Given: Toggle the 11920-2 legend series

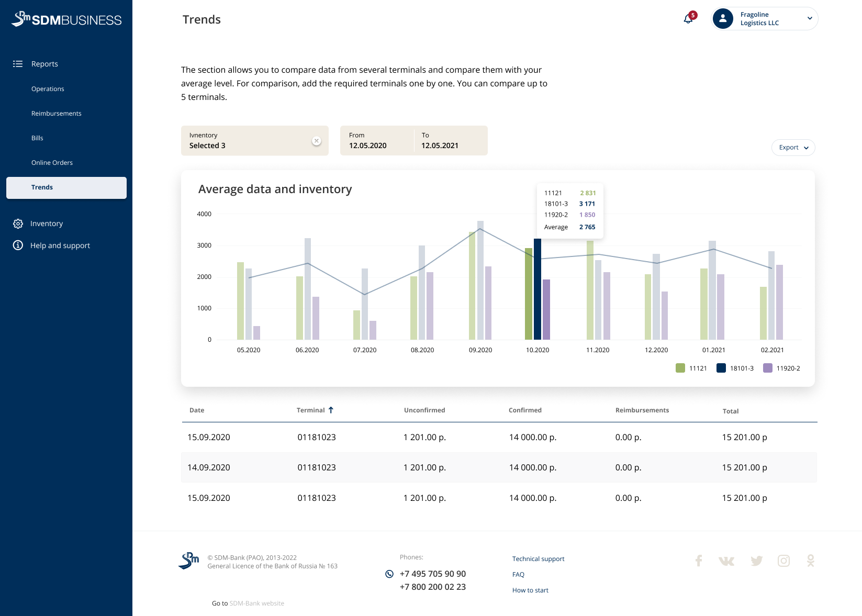Looking at the screenshot, I should (x=781, y=368).
